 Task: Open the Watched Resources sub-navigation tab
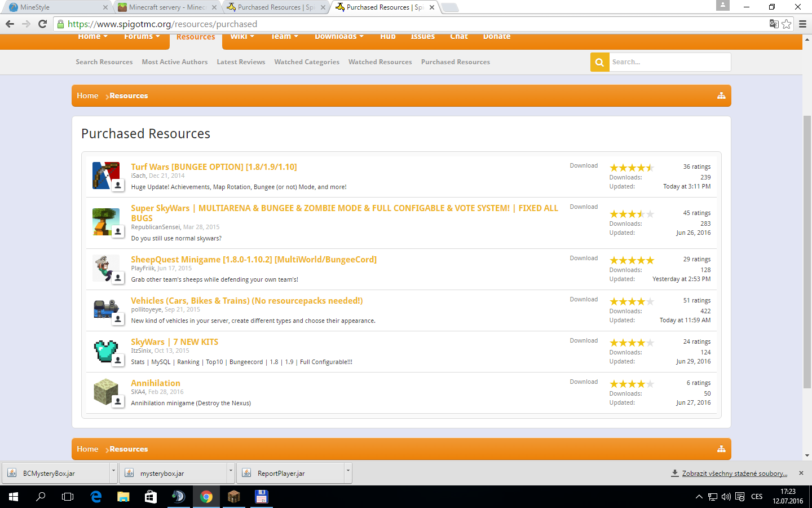380,62
